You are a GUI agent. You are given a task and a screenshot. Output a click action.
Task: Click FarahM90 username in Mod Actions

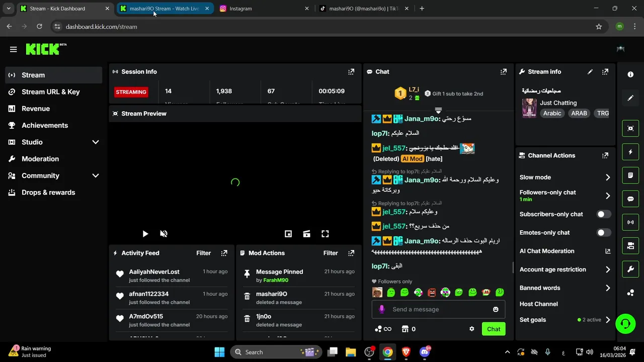(276, 280)
